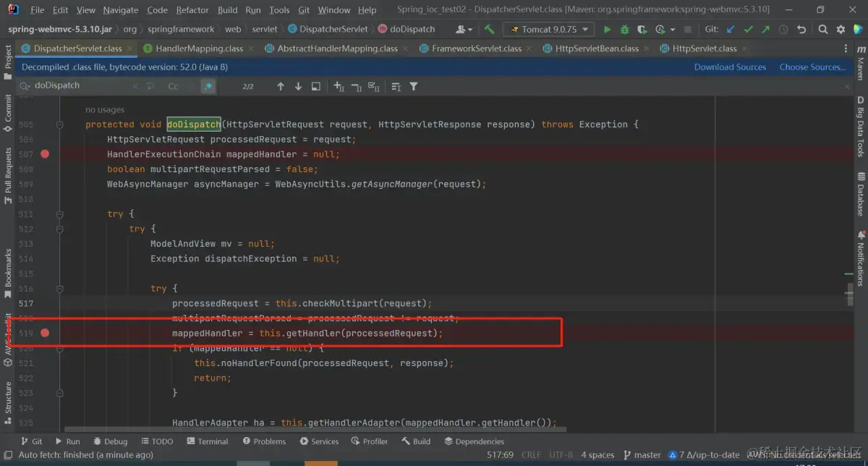The image size is (868, 466).
Task: Switch to FrameworkServlet.class tab
Action: [x=477, y=48]
